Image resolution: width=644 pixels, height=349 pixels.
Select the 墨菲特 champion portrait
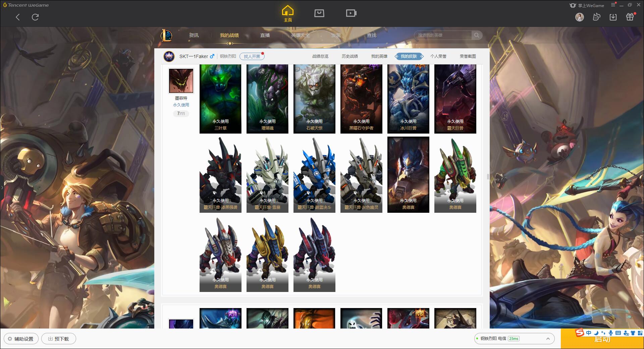[181, 81]
